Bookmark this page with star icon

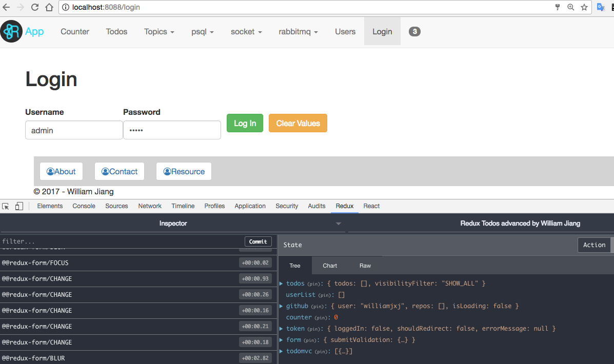[584, 7]
